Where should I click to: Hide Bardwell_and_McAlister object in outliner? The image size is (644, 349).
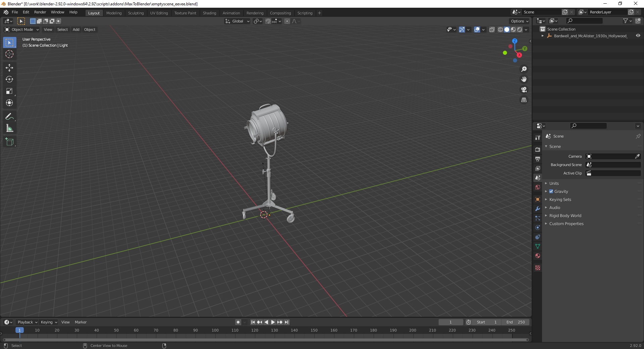[638, 36]
